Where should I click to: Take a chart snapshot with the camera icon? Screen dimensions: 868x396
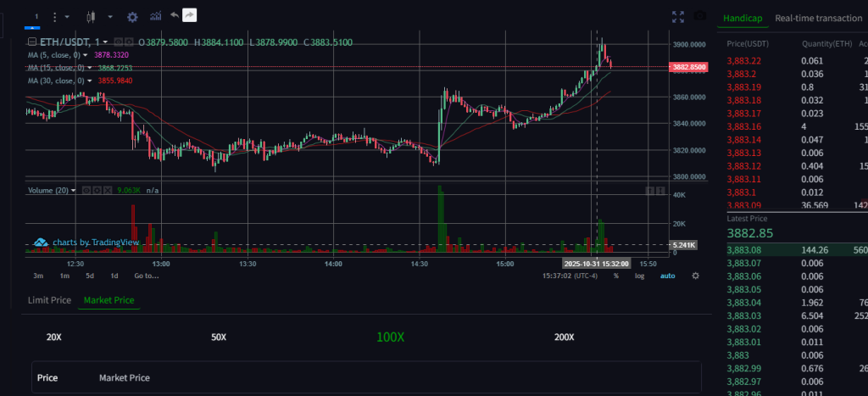pyautogui.click(x=699, y=16)
